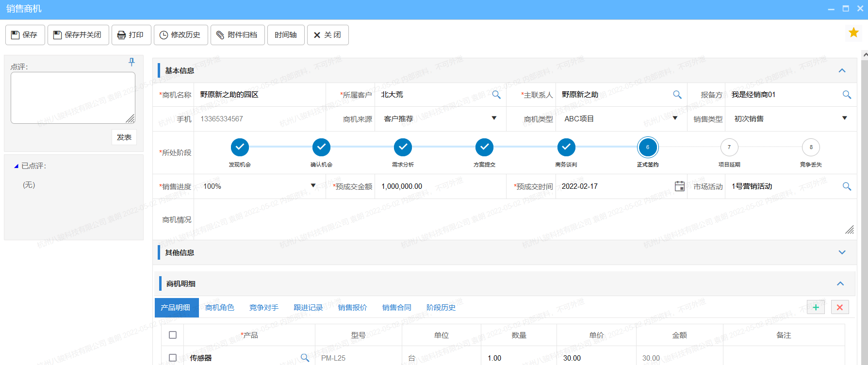Viewport: 868px width, 365px height.
Task: Search marketing activity in 市场活动 field
Action: [x=846, y=186]
